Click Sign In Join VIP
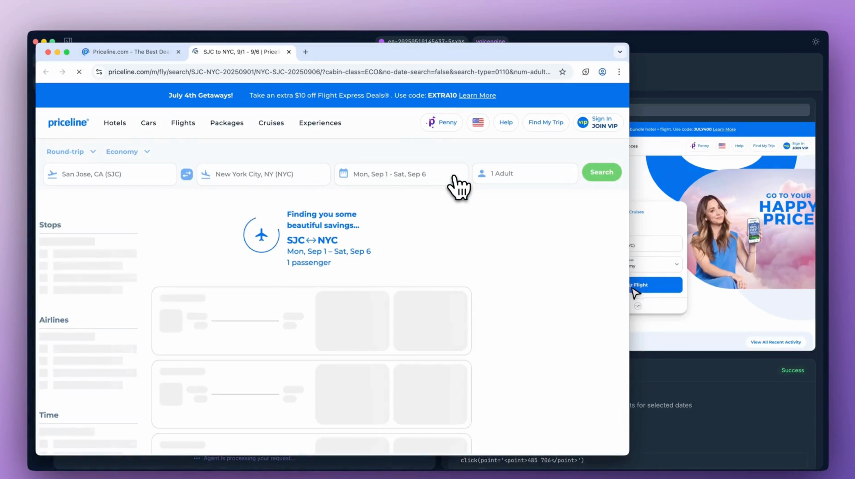Screen dimensions: 855x479 point(598,122)
